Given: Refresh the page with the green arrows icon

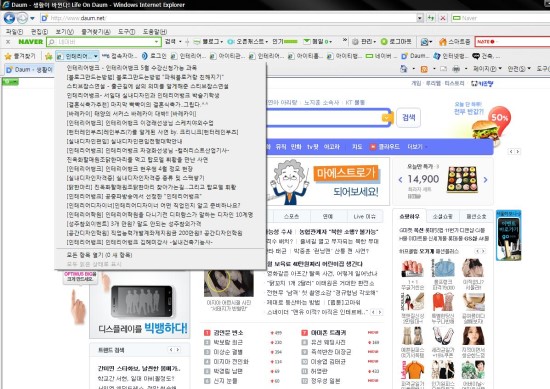Looking at the screenshot, I should click(x=431, y=18).
